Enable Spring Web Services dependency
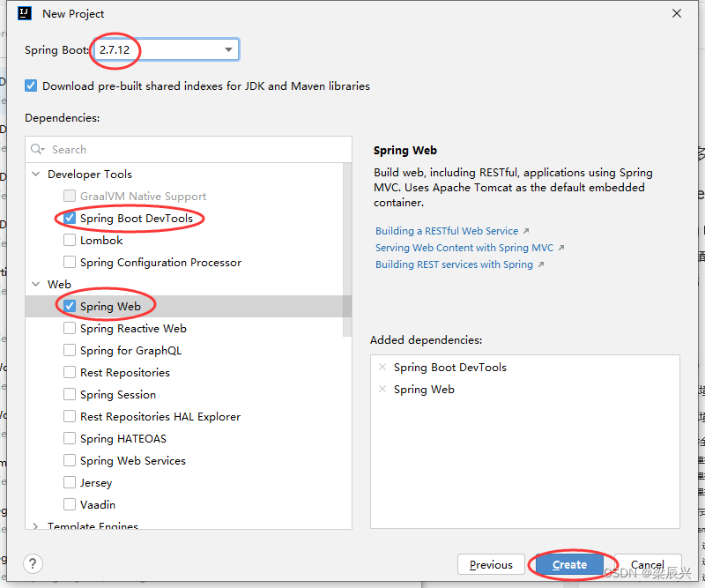The image size is (705, 588). click(x=70, y=461)
